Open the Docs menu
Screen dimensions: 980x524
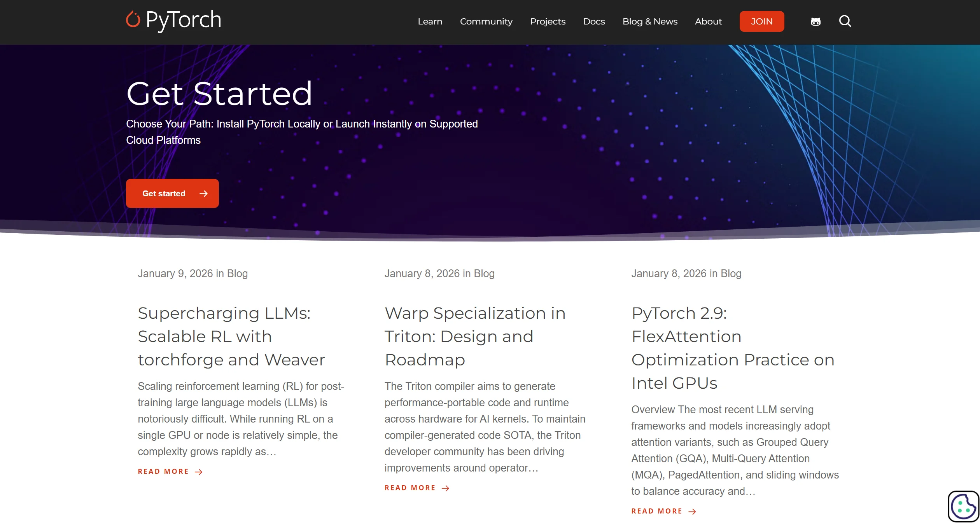[594, 21]
